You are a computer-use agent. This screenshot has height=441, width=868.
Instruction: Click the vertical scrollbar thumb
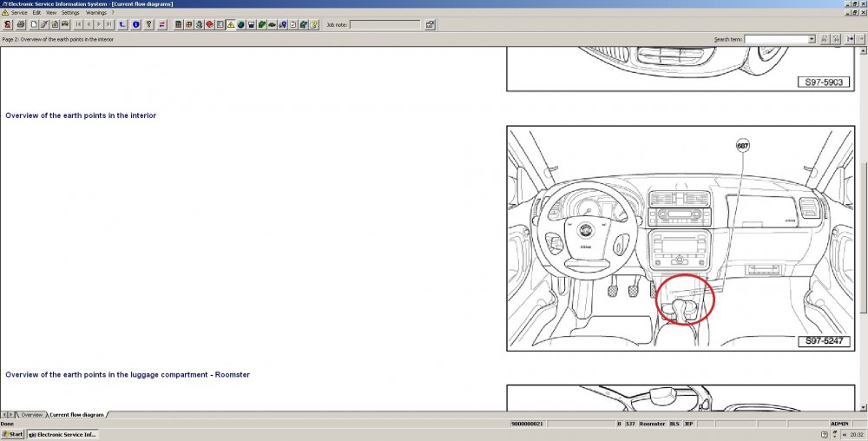(864, 236)
